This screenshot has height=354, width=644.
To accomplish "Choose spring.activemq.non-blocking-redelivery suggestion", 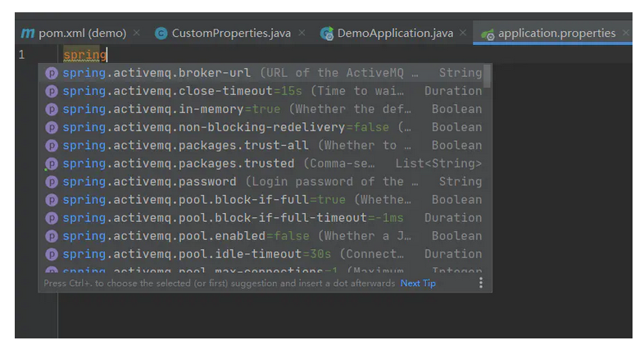I will pyautogui.click(x=261, y=127).
